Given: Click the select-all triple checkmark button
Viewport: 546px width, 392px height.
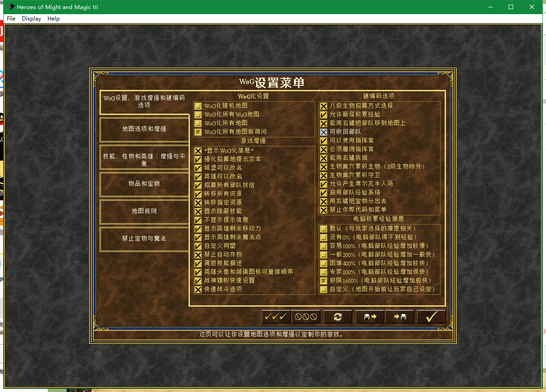Looking at the screenshot, I should 276,316.
